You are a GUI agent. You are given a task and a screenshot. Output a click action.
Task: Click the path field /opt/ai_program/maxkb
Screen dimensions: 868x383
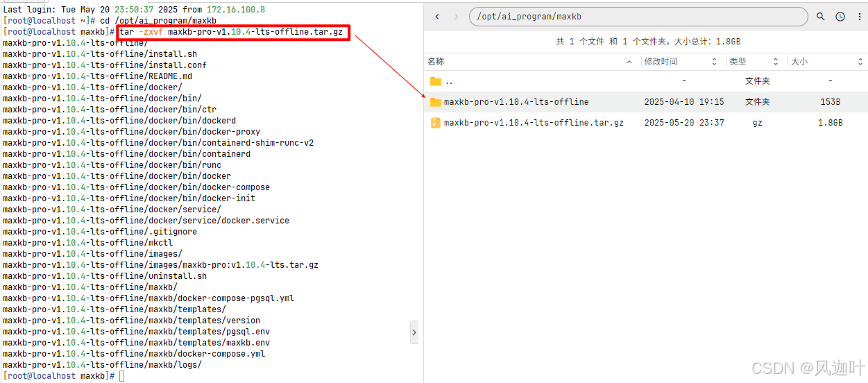pyautogui.click(x=638, y=17)
